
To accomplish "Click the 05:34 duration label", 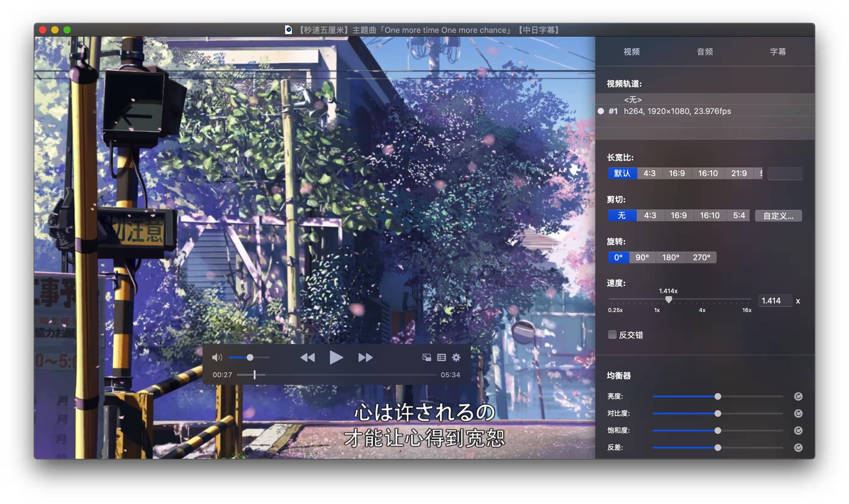I will coord(450,374).
